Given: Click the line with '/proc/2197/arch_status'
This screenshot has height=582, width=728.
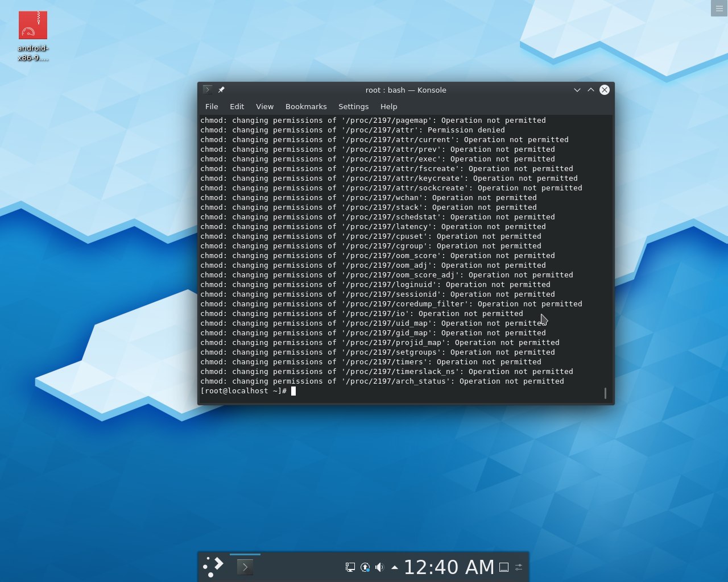Looking at the screenshot, I should (382, 381).
